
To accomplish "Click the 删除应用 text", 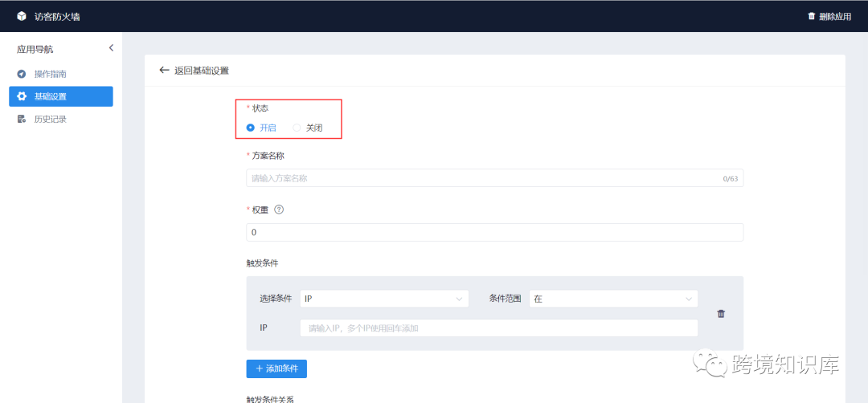I will pyautogui.click(x=835, y=16).
